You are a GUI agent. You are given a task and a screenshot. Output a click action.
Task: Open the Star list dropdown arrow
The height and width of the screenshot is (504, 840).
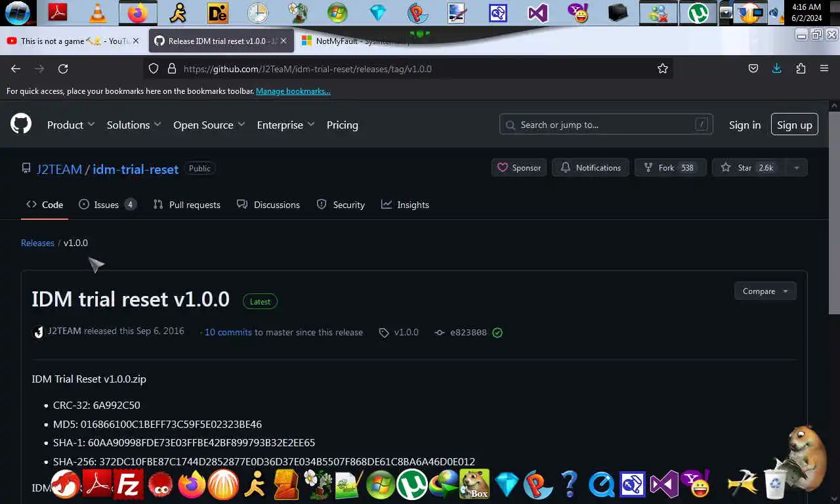tap(797, 168)
